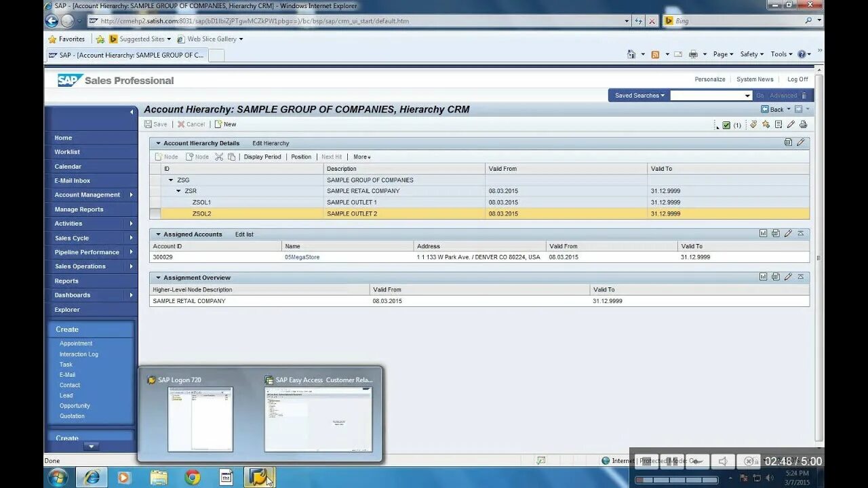The height and width of the screenshot is (488, 868).
Task: Click the tag icon in the page toolbar
Action: 753,123
